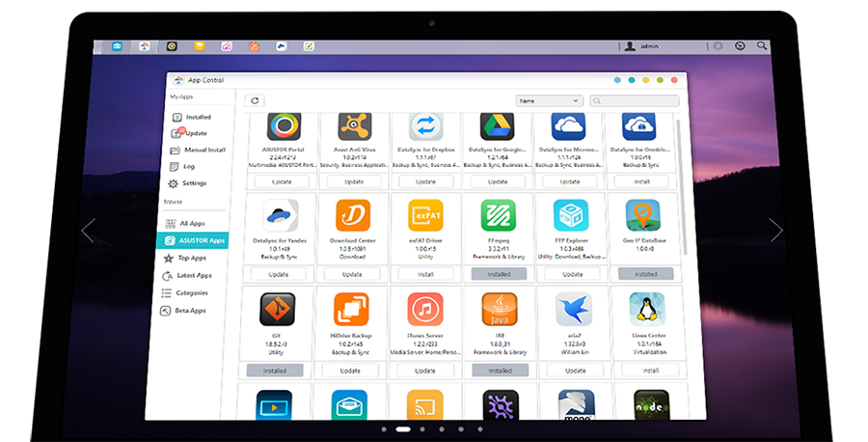Show Latest Apps
The width and height of the screenshot is (868, 442).
pyautogui.click(x=187, y=275)
